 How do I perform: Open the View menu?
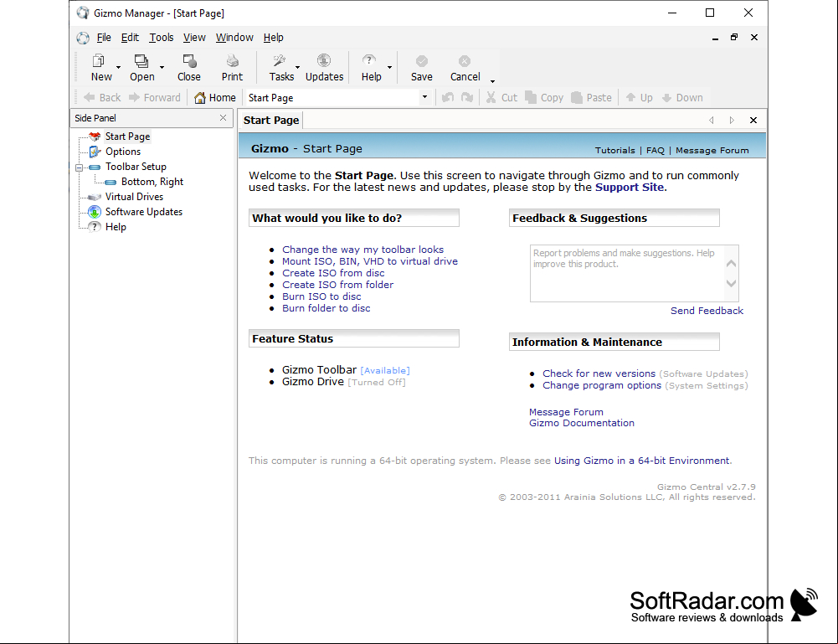[x=194, y=38]
